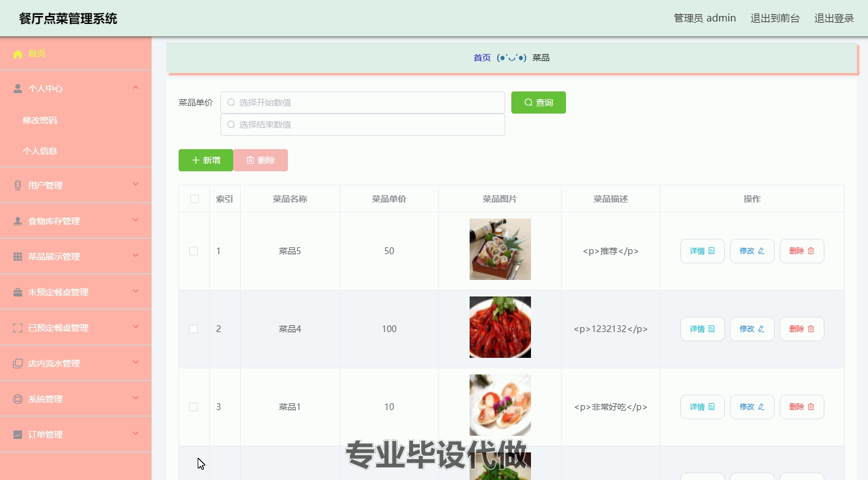Open scallop thumbnail of 菜品1
Image resolution: width=868 pixels, height=480 pixels.
[x=500, y=405]
